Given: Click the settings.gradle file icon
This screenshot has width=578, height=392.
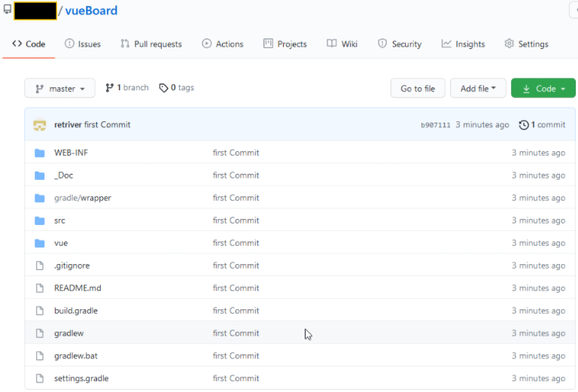Looking at the screenshot, I should pyautogui.click(x=39, y=378).
